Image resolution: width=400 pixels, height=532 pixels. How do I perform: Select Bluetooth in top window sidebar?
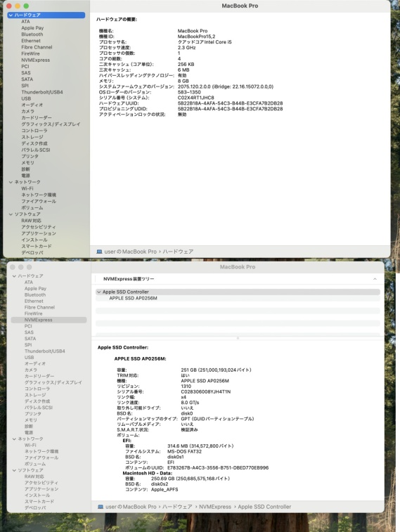pyautogui.click(x=32, y=34)
